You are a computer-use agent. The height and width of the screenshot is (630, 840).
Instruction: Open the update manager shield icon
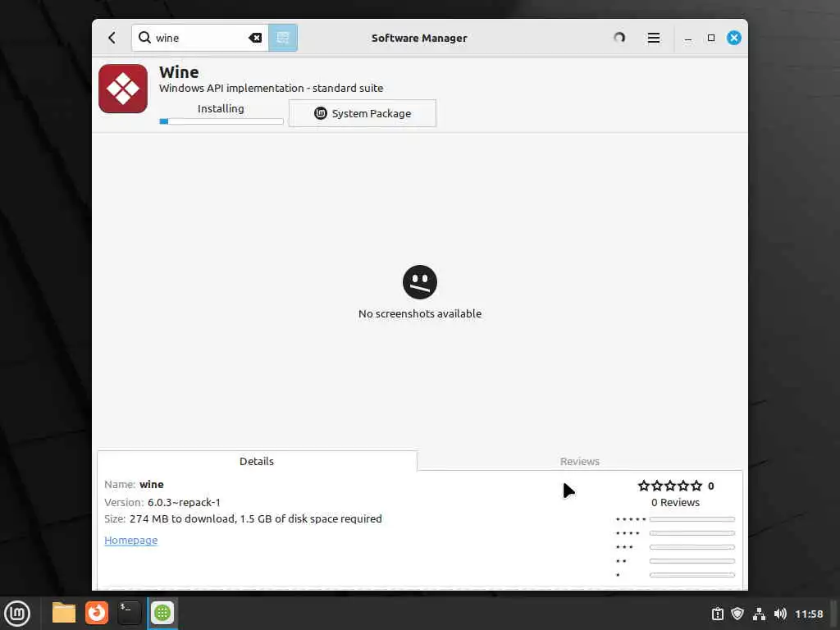tap(737, 614)
